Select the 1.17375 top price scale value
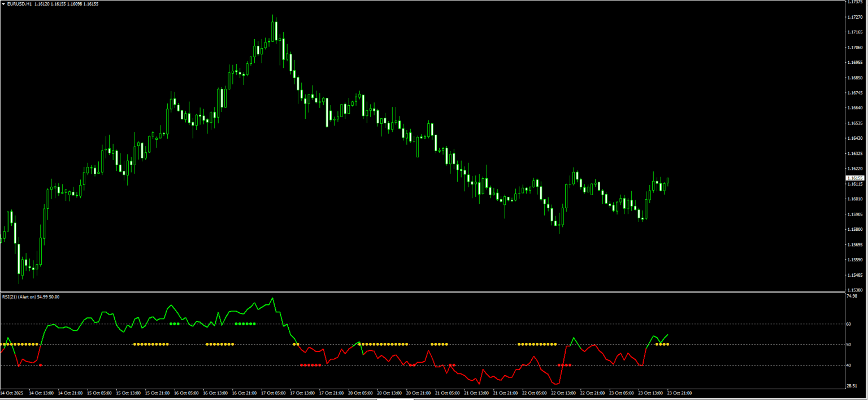 (855, 3)
